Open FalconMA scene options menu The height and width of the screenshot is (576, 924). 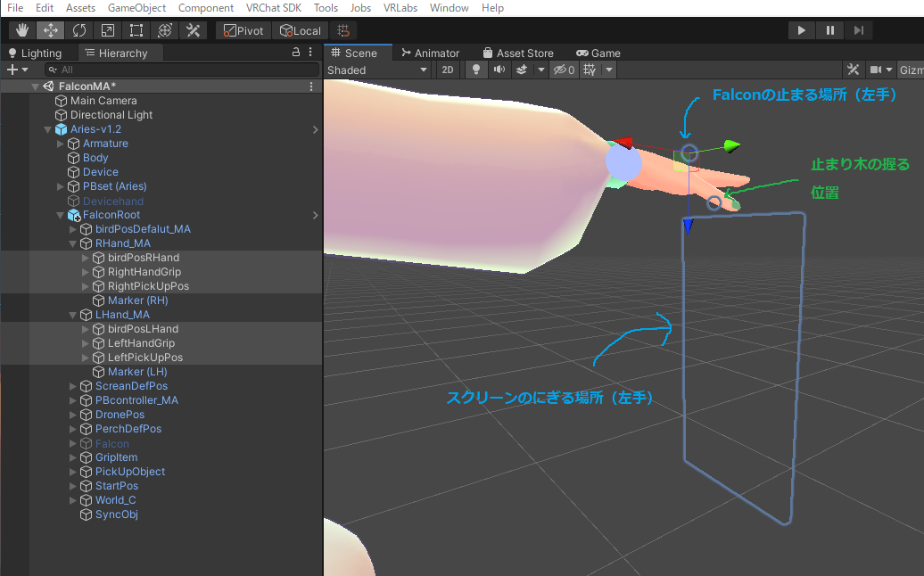coord(311,86)
